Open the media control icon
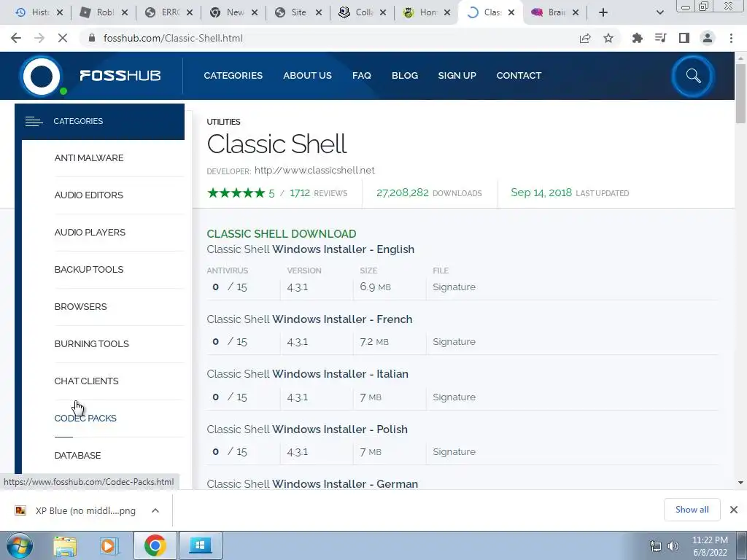Screen dimensions: 747x560 pyautogui.click(x=661, y=38)
